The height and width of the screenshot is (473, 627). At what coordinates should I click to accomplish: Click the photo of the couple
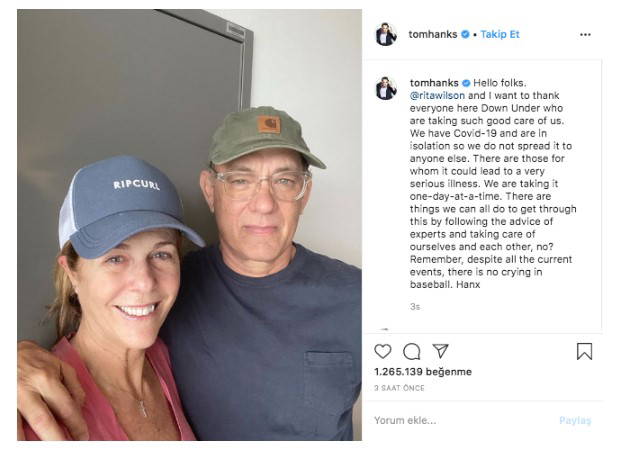point(189,225)
